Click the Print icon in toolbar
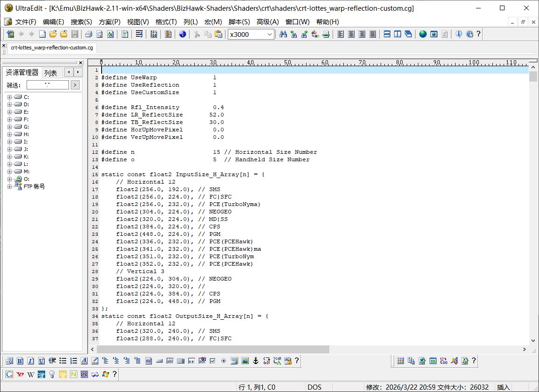539x392 pixels. [x=89, y=34]
